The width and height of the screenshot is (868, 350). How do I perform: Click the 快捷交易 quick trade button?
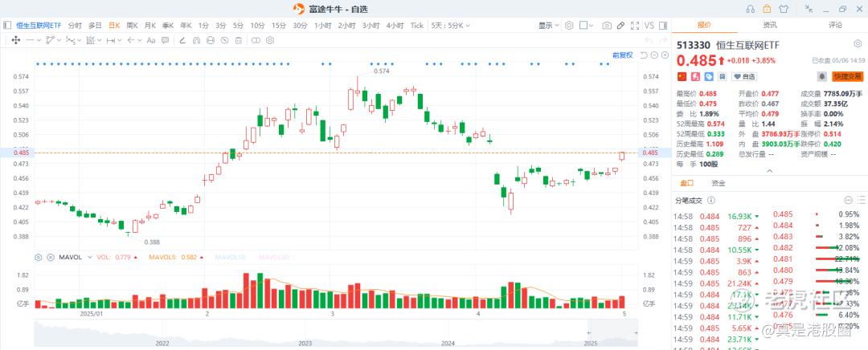[847, 76]
